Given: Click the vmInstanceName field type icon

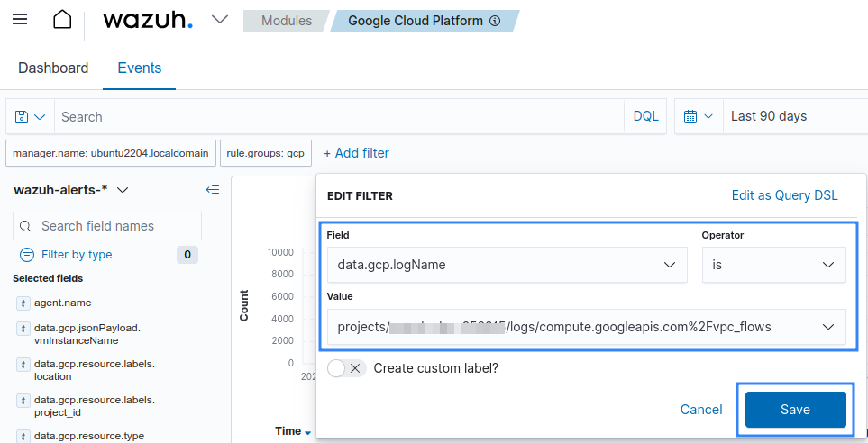Looking at the screenshot, I should click(23, 328).
